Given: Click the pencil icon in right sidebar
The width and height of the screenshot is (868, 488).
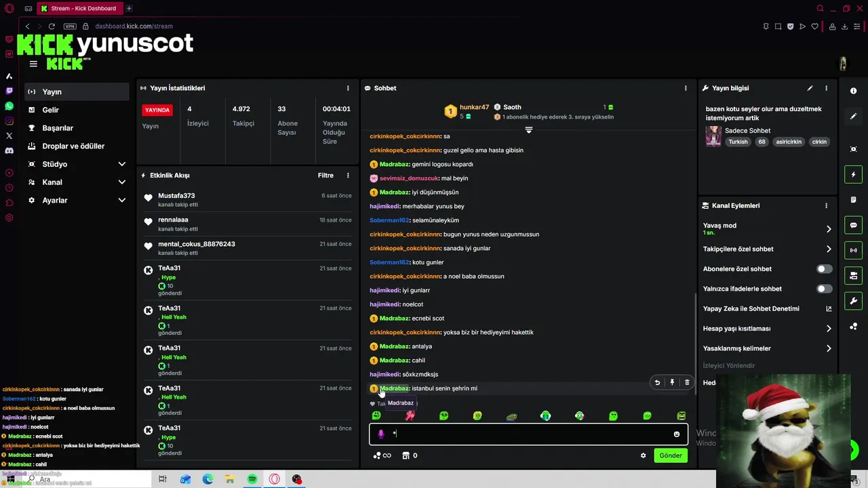Looking at the screenshot, I should (x=854, y=117).
